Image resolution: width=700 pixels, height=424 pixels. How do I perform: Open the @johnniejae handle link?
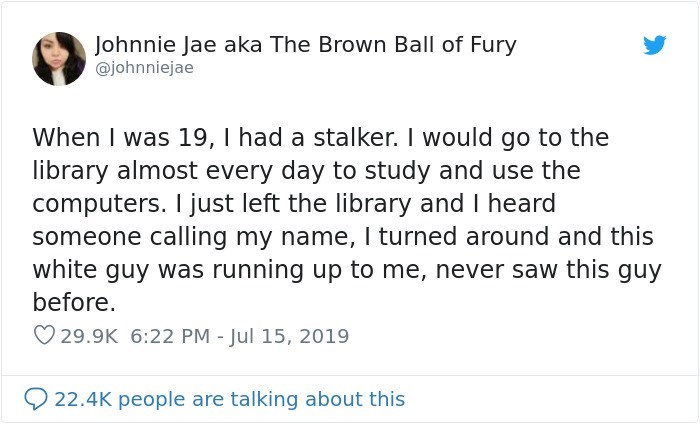pyautogui.click(x=144, y=68)
